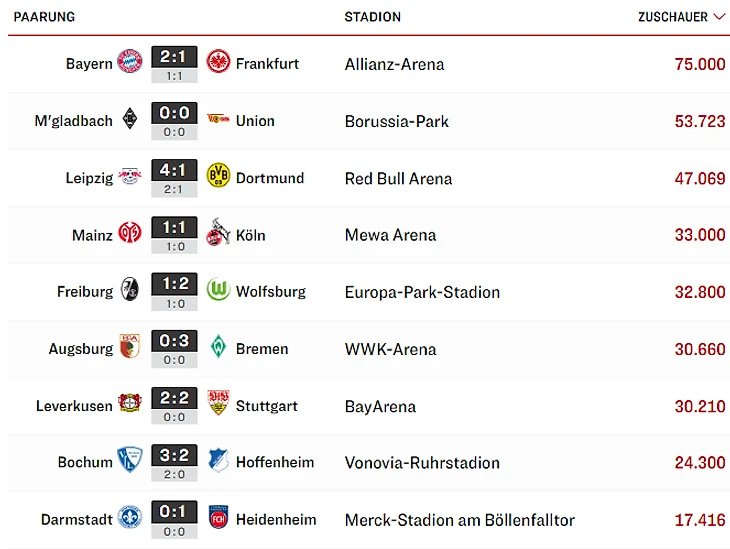730x549 pixels.
Task: Click the Werder Bremen diamond logo
Action: [x=218, y=348]
